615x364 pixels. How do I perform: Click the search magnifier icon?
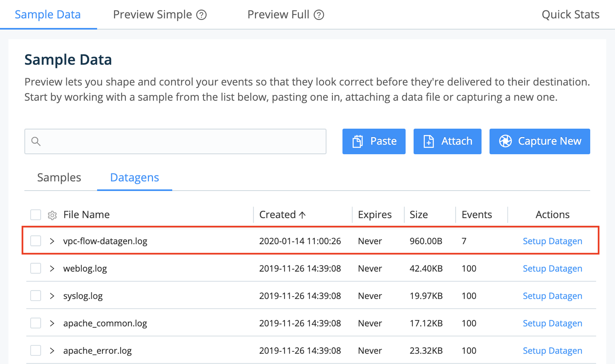click(x=36, y=141)
